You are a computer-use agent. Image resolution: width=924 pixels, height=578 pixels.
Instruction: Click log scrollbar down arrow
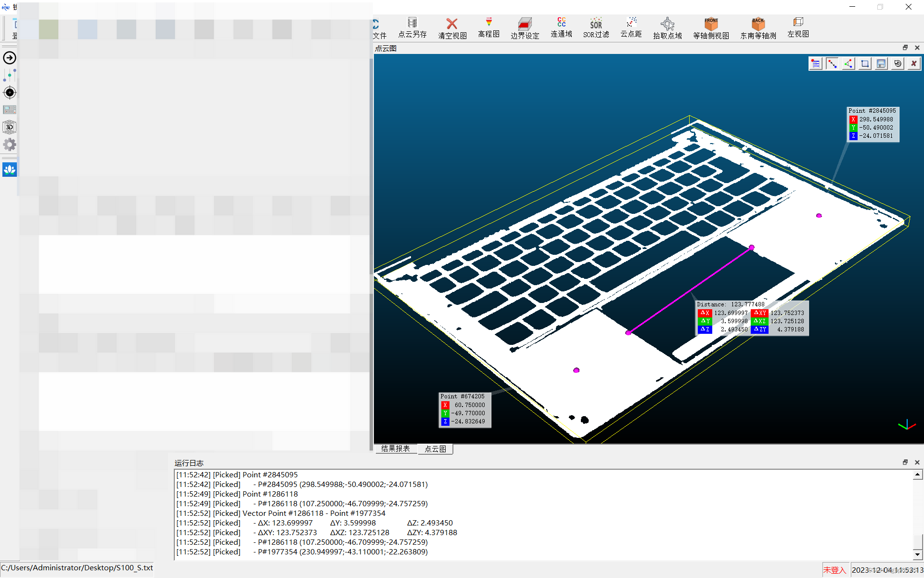pos(918,554)
